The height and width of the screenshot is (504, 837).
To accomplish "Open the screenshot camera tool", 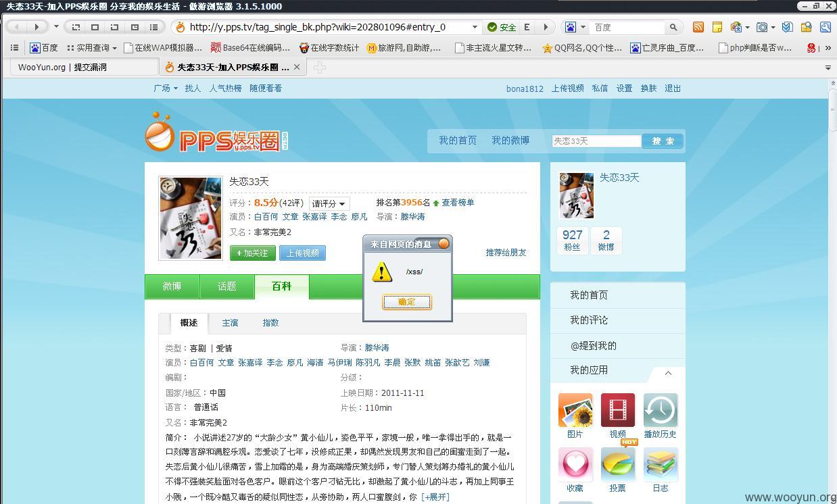I will [x=762, y=27].
